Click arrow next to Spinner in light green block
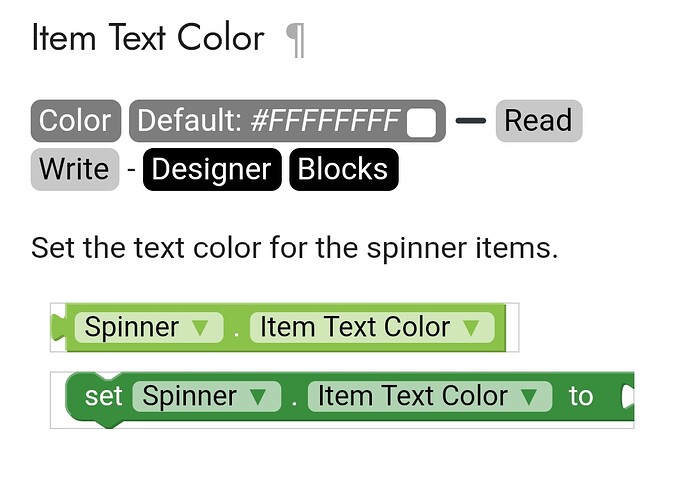Screen dimensions: 690x489 click(x=201, y=328)
